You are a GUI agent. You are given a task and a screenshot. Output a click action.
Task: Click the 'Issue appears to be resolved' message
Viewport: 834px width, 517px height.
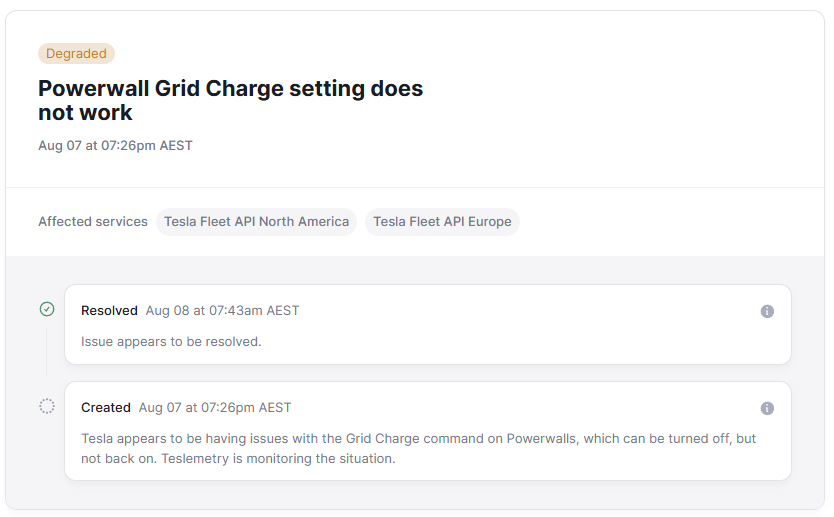tap(171, 341)
